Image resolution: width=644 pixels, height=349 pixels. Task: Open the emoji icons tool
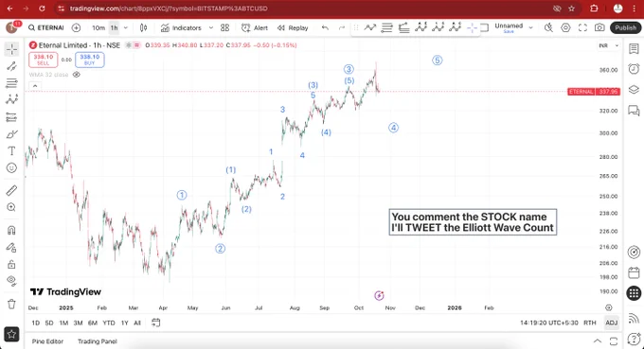[11, 167]
